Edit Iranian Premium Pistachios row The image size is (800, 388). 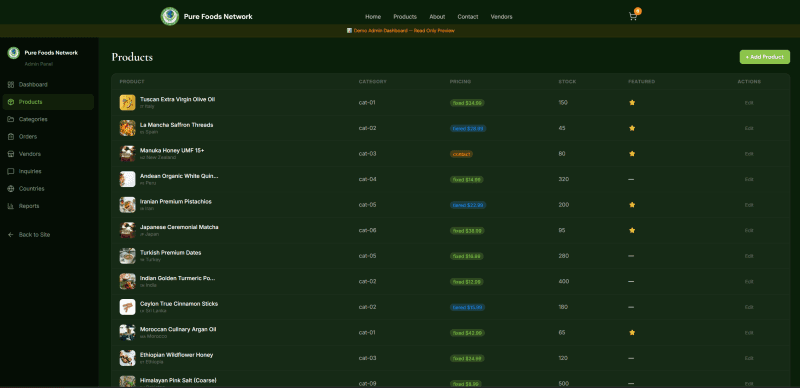point(749,205)
